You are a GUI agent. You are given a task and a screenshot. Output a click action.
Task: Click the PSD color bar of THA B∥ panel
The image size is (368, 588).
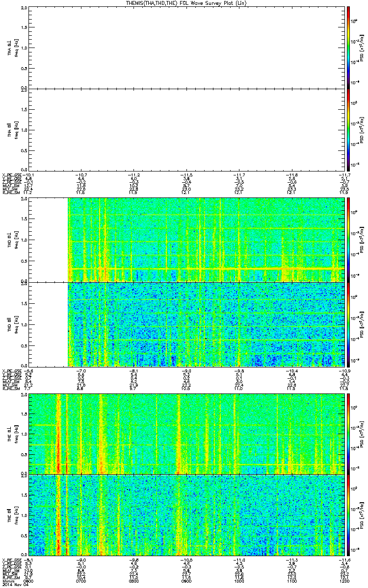click(348, 130)
